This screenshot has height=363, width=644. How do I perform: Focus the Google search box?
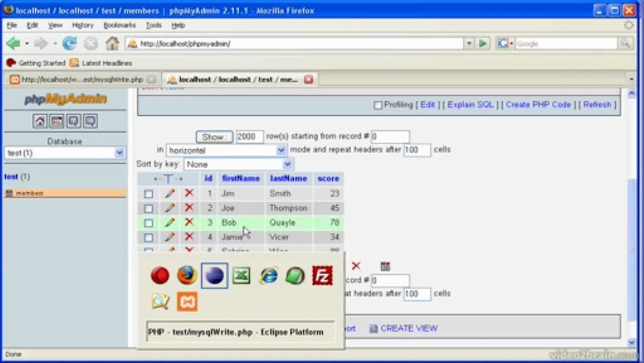(566, 44)
